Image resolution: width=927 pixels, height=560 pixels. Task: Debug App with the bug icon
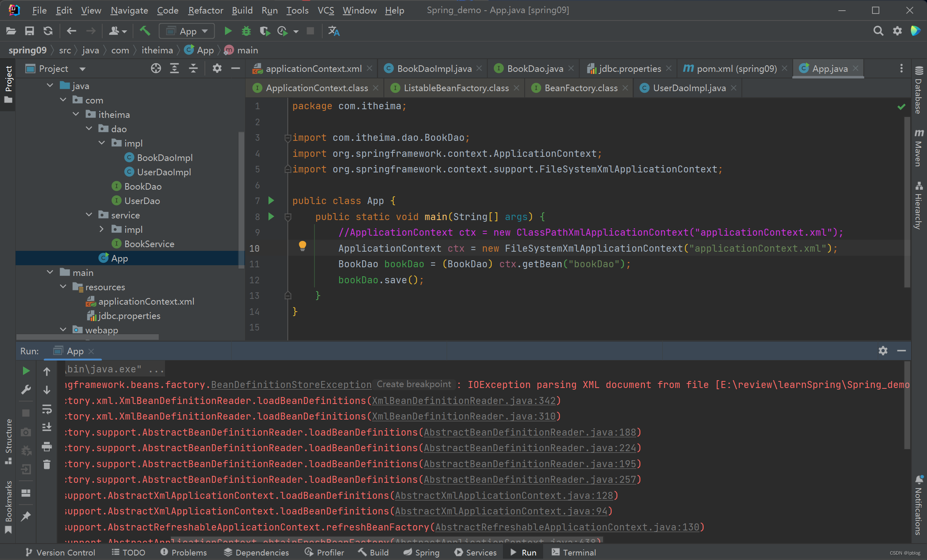click(246, 31)
